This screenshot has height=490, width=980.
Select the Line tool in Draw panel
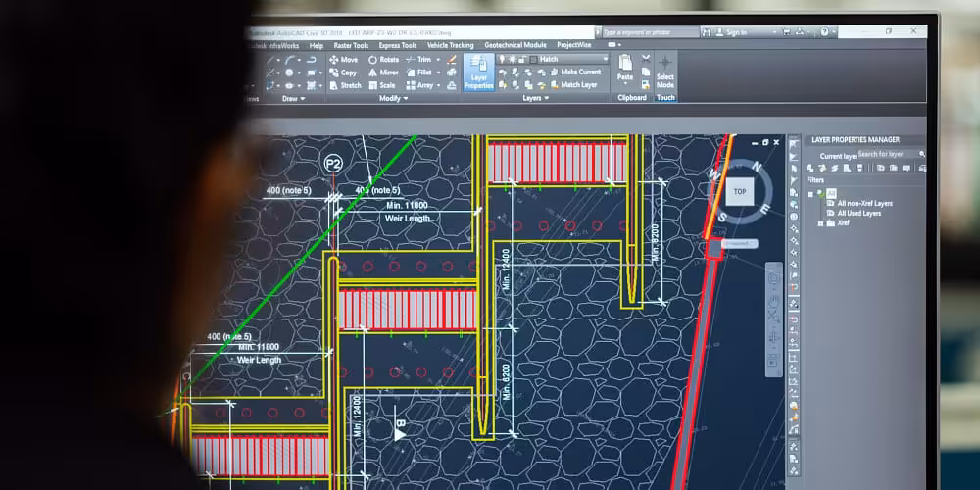point(270,60)
